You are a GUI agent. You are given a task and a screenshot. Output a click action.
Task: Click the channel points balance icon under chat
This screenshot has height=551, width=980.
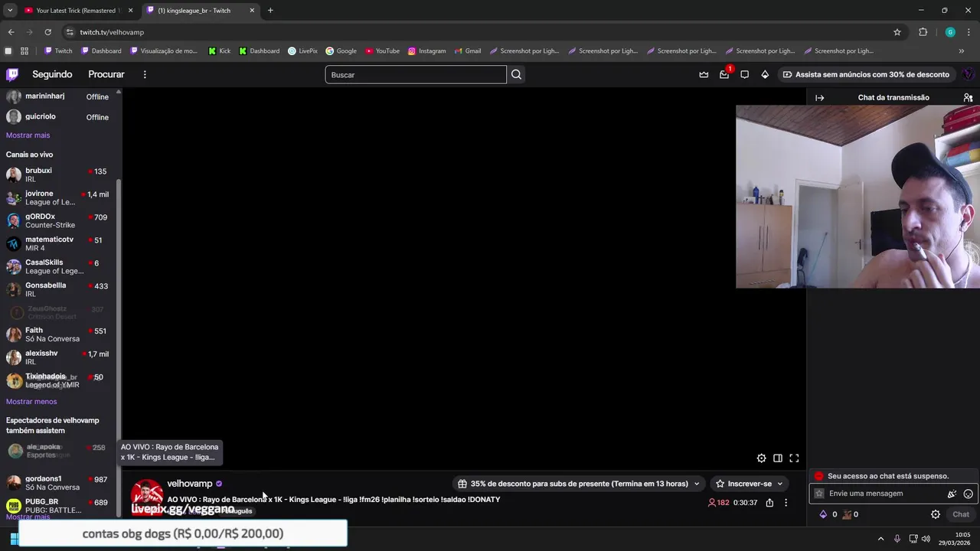(847, 514)
